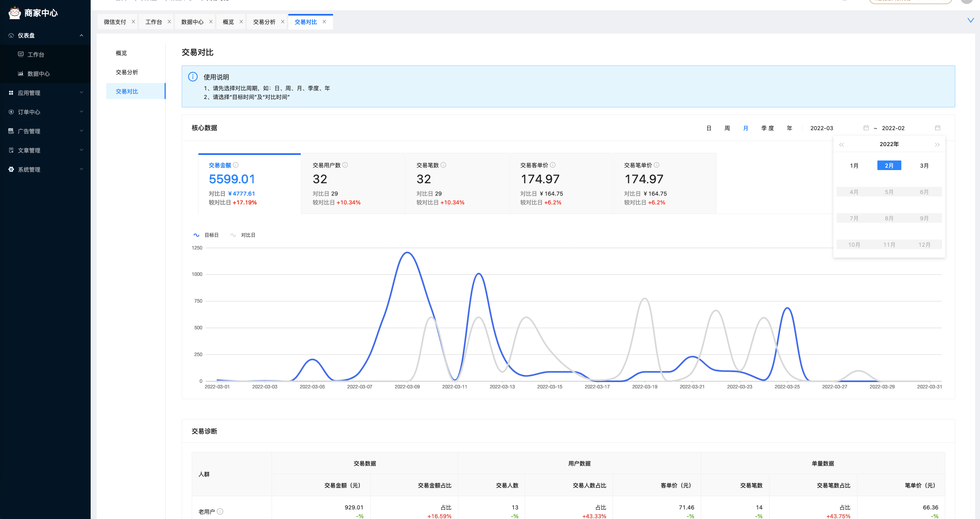Expand the 应用管理 sidebar menu
The width and height of the screenshot is (980, 519).
tap(45, 93)
